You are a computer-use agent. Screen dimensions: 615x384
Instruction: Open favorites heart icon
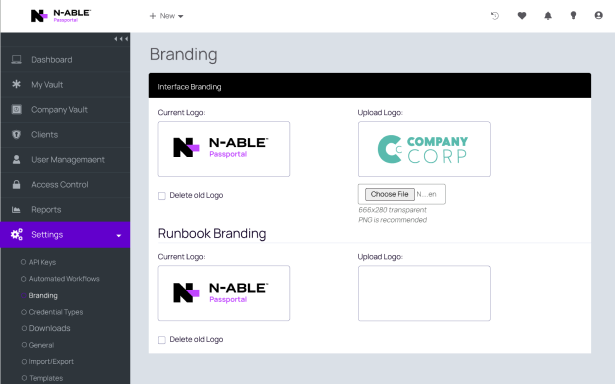pyautogui.click(x=522, y=16)
